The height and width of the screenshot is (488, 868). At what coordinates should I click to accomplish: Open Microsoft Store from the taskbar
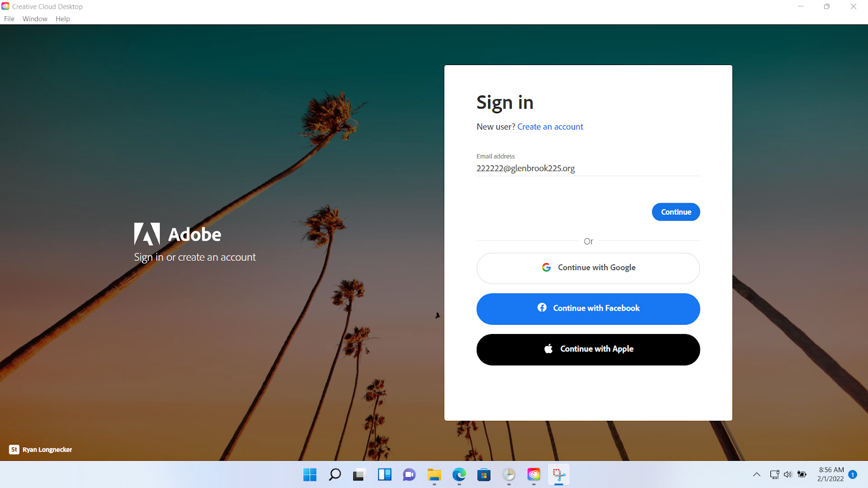point(484,475)
